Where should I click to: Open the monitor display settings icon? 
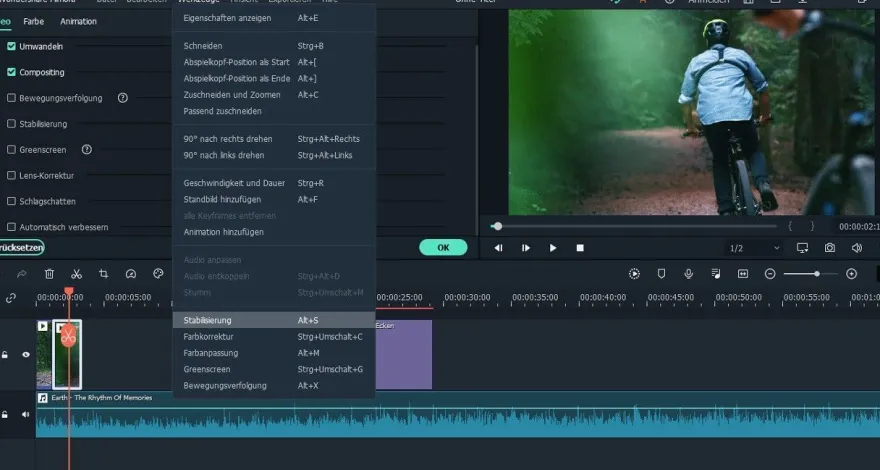(x=803, y=248)
